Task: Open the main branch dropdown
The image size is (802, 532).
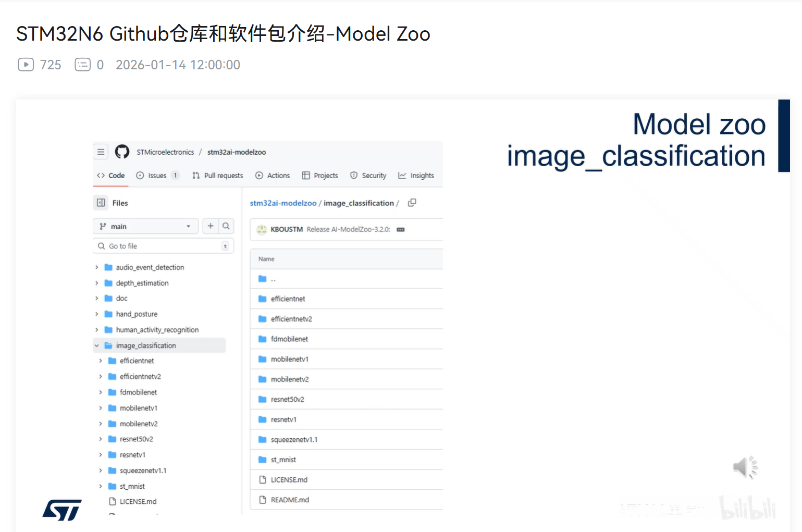Action: (146, 226)
